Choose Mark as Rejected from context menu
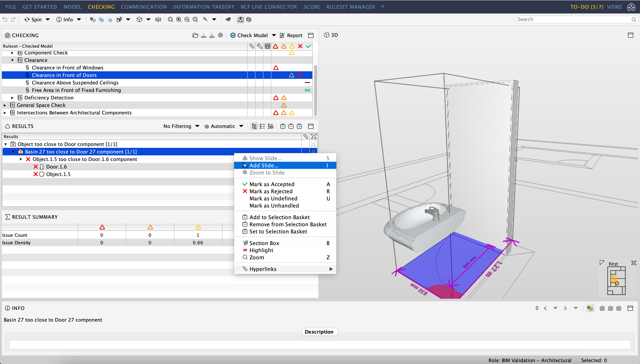Screen dimensions: 640x364 (x=271, y=191)
